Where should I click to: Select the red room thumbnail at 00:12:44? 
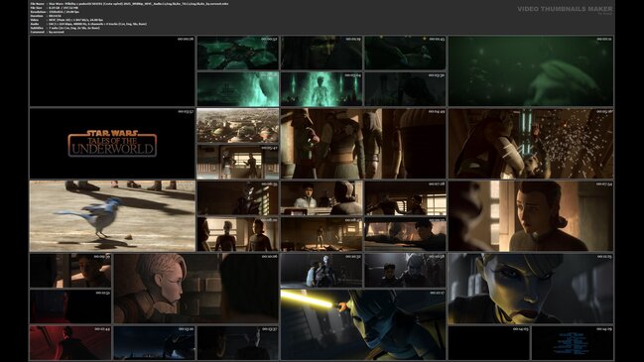coord(70,343)
